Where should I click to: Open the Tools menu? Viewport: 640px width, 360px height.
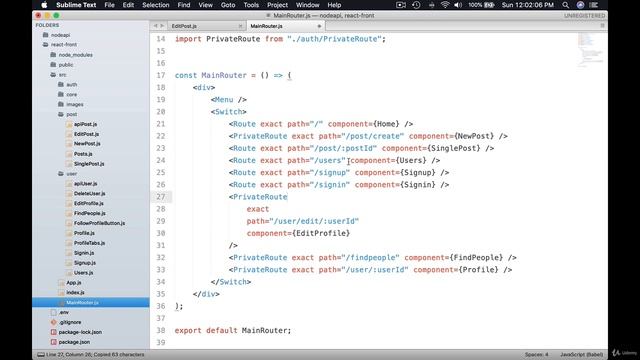tap(251, 5)
